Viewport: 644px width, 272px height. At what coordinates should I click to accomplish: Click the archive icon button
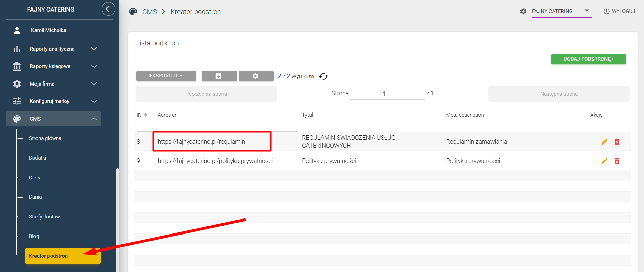tap(219, 76)
